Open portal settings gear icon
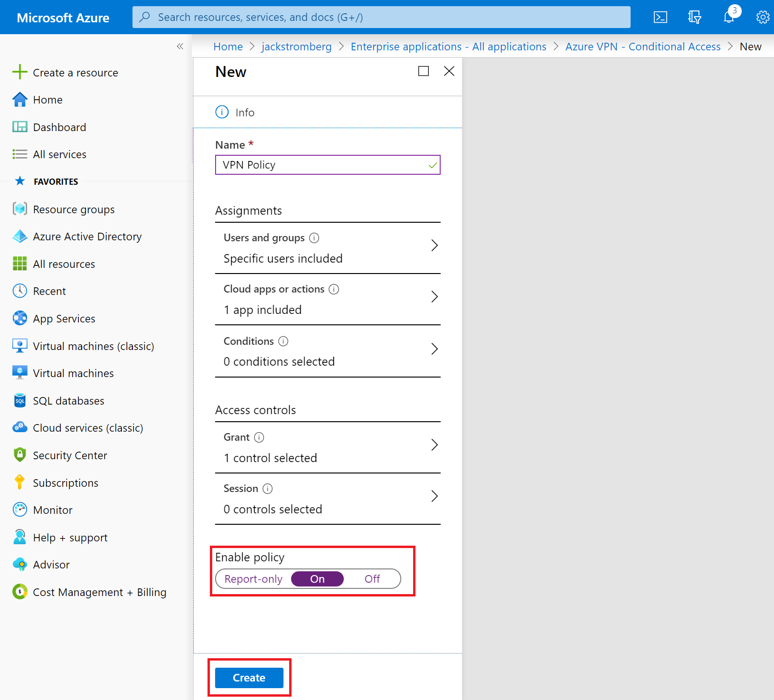 click(763, 18)
